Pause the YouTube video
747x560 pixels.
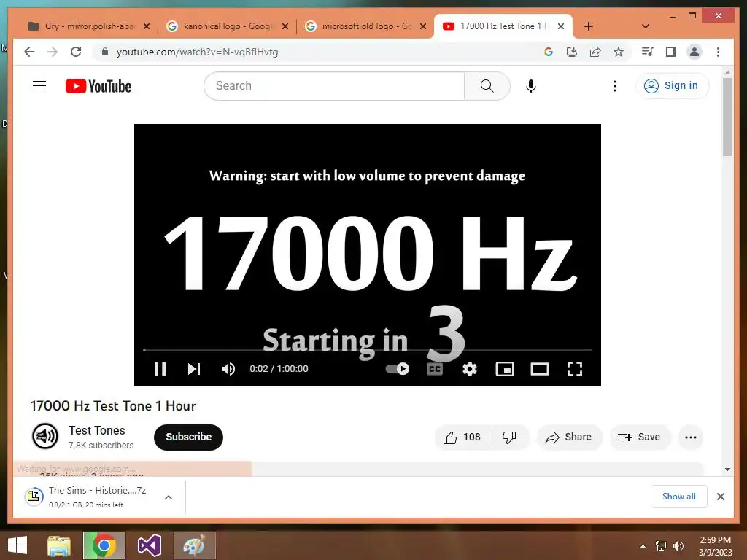coord(160,369)
